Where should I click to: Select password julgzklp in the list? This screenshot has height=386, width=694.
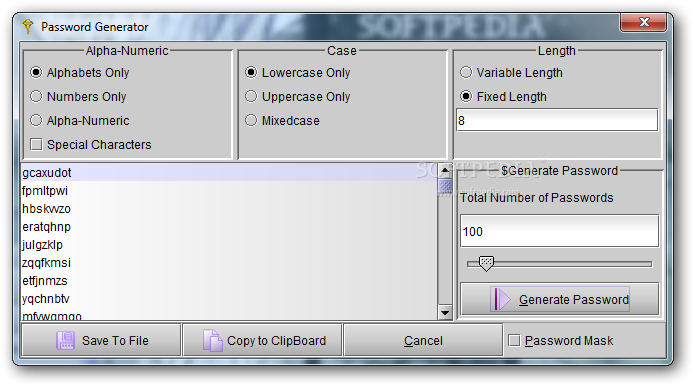point(229,245)
